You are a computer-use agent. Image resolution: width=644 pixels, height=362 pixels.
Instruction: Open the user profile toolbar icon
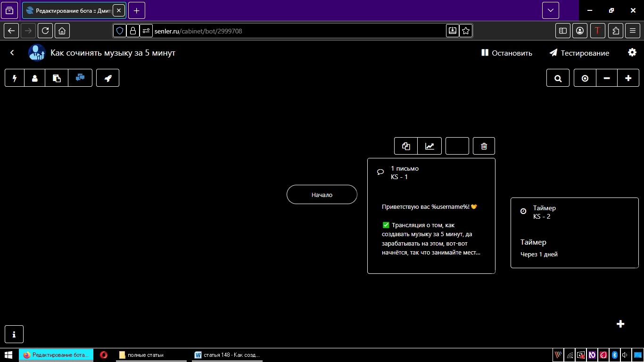(x=35, y=78)
